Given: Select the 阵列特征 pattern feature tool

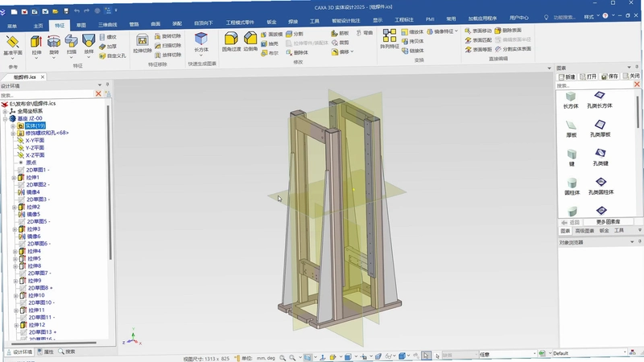Looking at the screenshot, I should point(390,39).
